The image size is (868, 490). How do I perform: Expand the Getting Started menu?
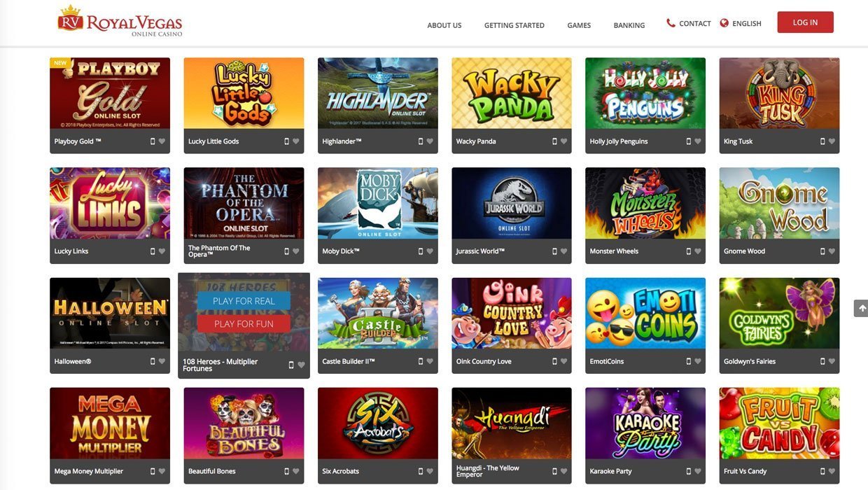tap(514, 25)
